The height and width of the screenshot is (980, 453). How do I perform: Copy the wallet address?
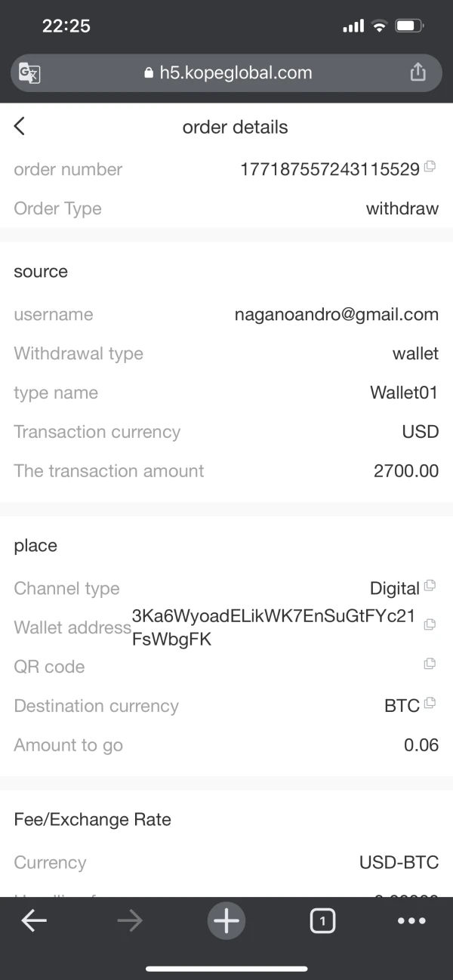pyautogui.click(x=430, y=624)
